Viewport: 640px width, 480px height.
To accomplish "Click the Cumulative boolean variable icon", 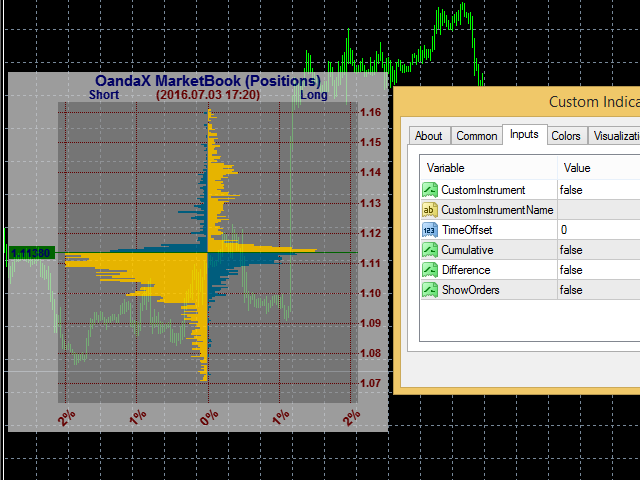I will (430, 250).
